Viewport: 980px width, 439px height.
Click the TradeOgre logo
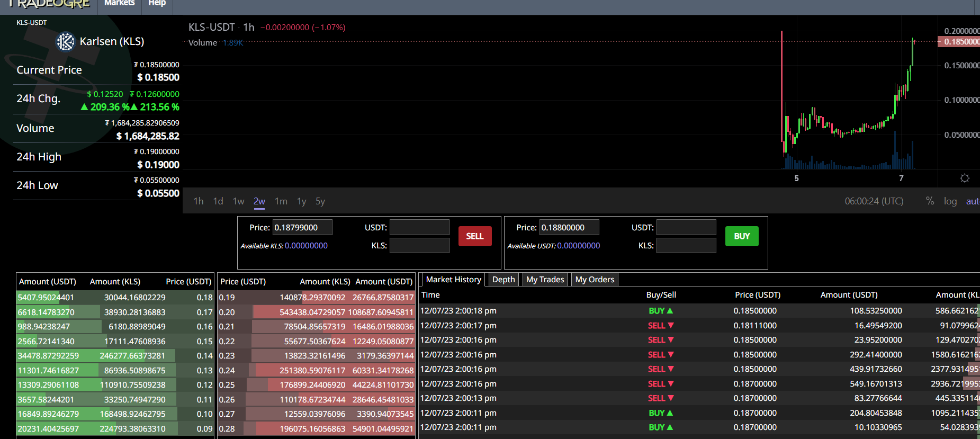click(x=49, y=4)
